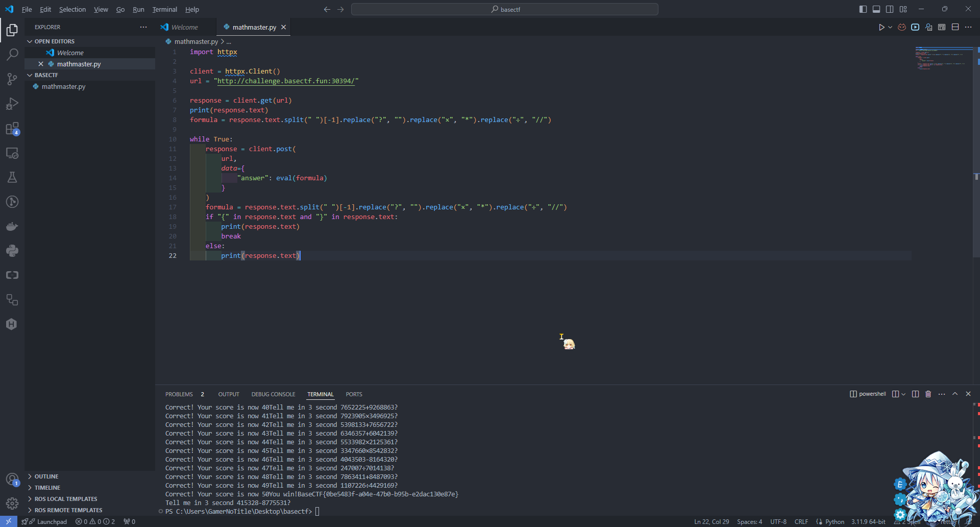The height and width of the screenshot is (527, 980).
Task: Open the Search view in activity bar
Action: click(12, 55)
